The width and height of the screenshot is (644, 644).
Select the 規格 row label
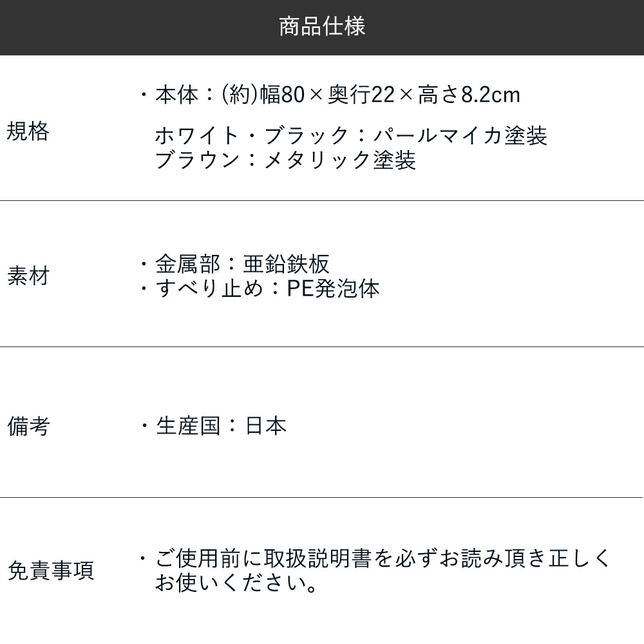click(x=28, y=132)
